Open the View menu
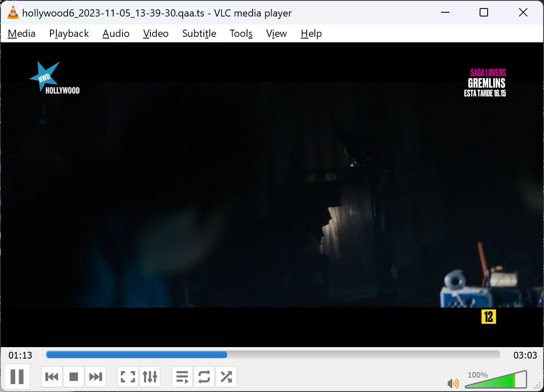 click(277, 33)
